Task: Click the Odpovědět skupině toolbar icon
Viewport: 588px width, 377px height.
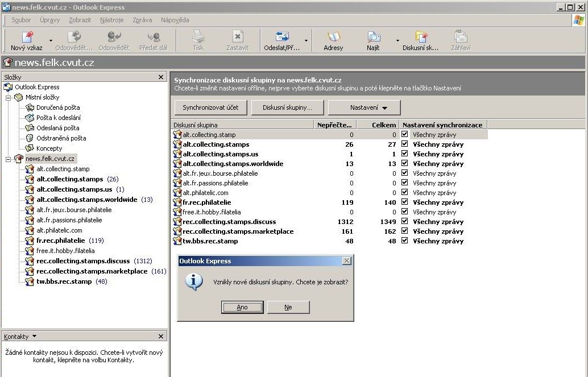Action: click(x=74, y=37)
